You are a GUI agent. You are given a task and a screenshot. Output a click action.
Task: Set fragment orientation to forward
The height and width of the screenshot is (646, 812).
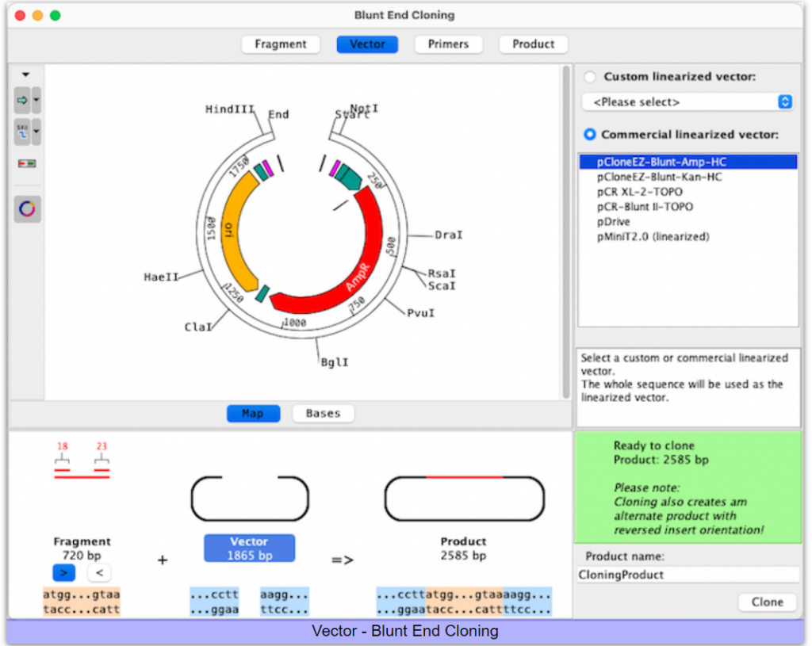click(63, 572)
